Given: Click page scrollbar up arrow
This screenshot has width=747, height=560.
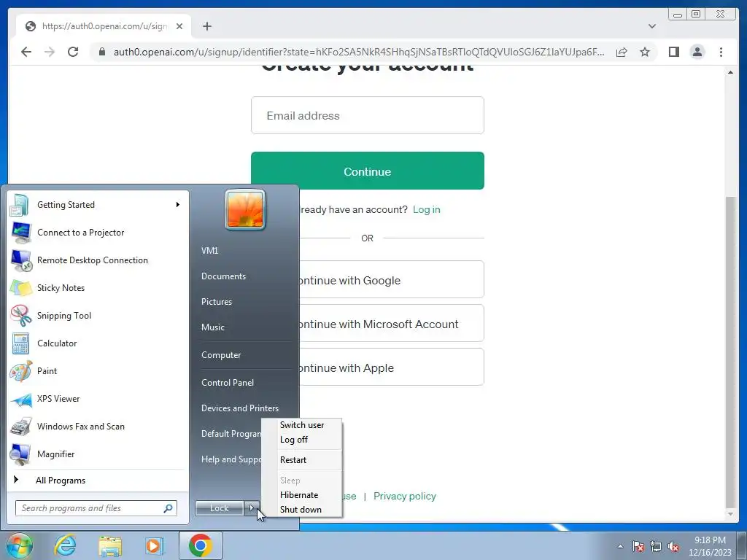Looking at the screenshot, I should 730,72.
